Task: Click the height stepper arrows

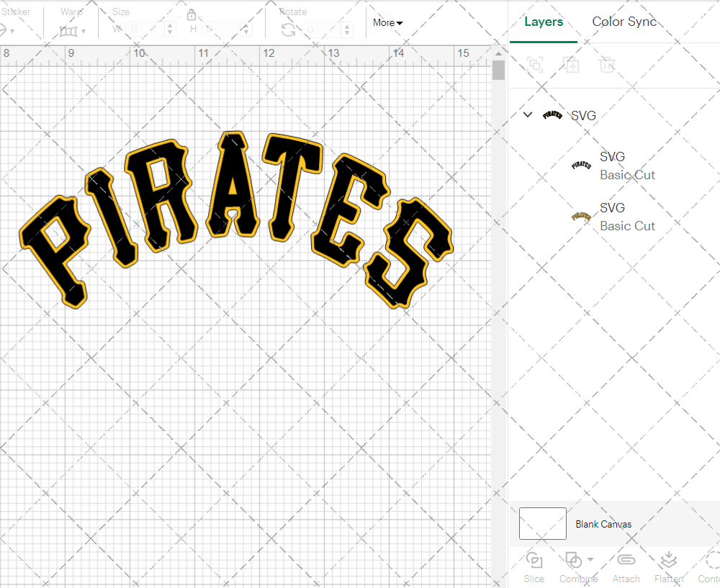Action: [246, 29]
